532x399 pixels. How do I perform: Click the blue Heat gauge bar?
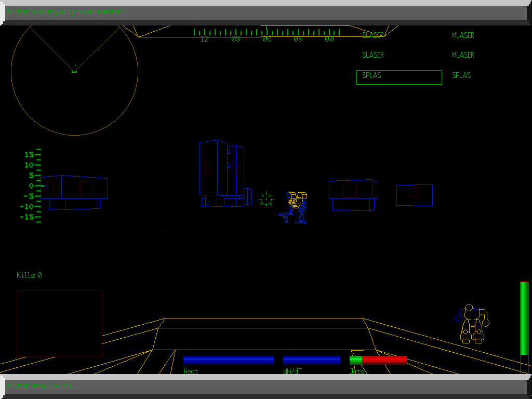pos(228,360)
